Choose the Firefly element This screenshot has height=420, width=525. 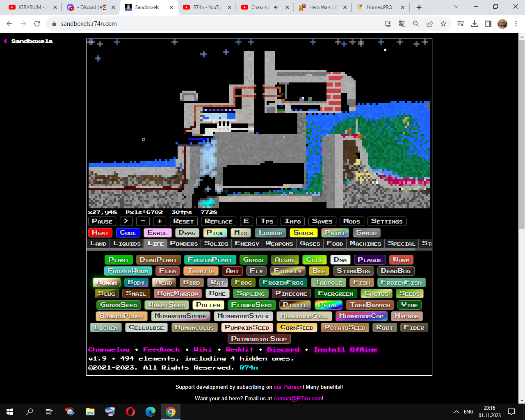[x=288, y=271]
